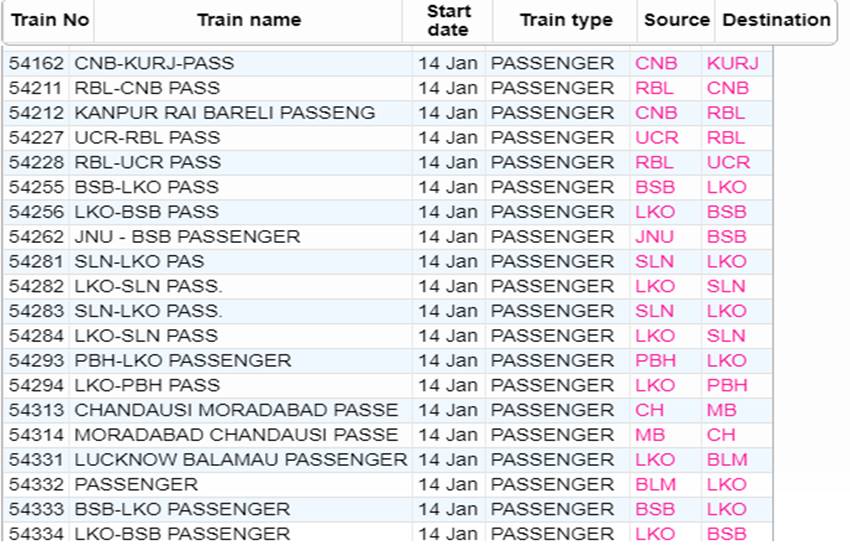Image resolution: width=850 pixels, height=550 pixels.
Task: Click the Train name column header
Action: click(x=248, y=21)
